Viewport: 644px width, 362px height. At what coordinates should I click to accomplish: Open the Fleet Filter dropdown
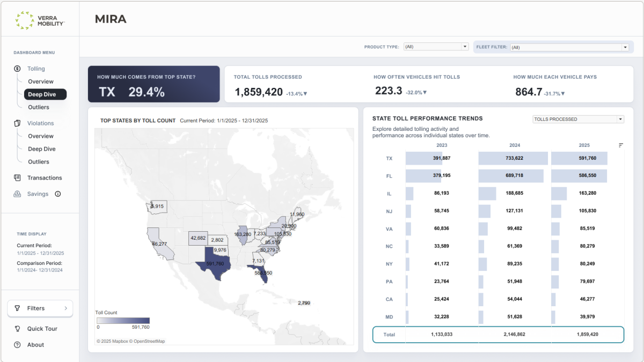pos(569,47)
